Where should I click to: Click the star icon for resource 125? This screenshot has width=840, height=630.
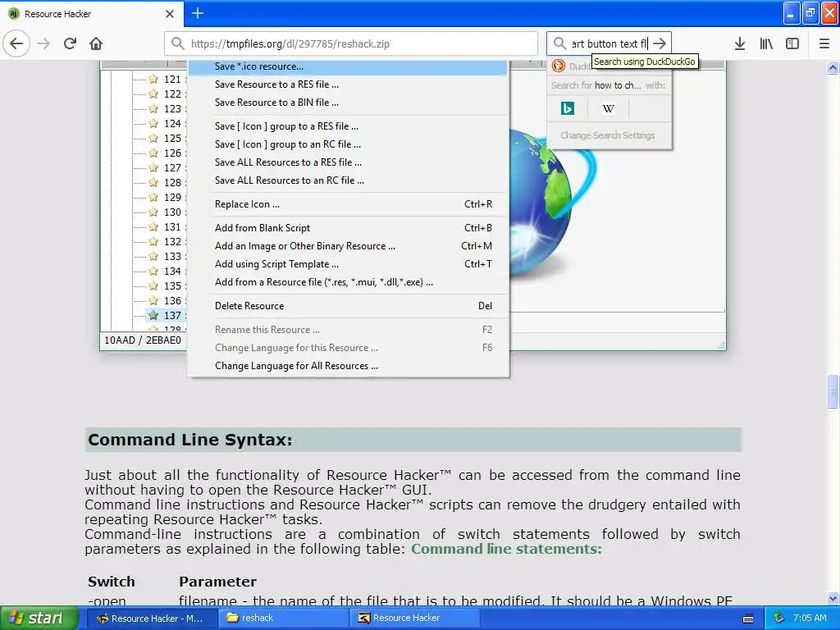point(153,138)
